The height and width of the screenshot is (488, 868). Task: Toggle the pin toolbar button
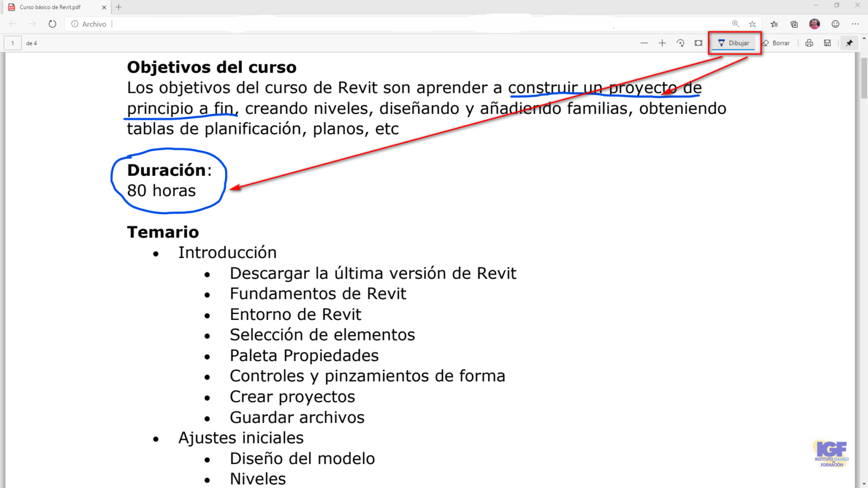(850, 43)
